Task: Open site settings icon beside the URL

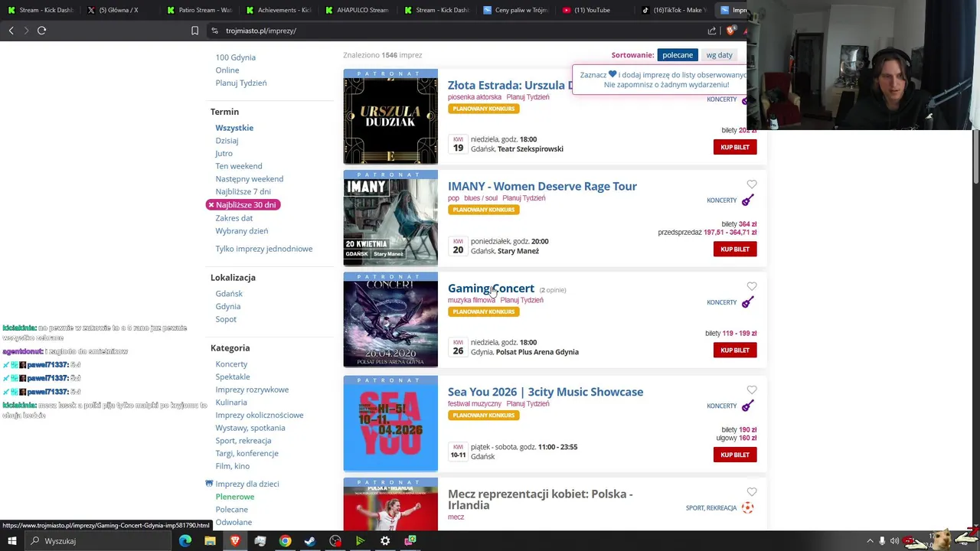Action: [x=215, y=31]
